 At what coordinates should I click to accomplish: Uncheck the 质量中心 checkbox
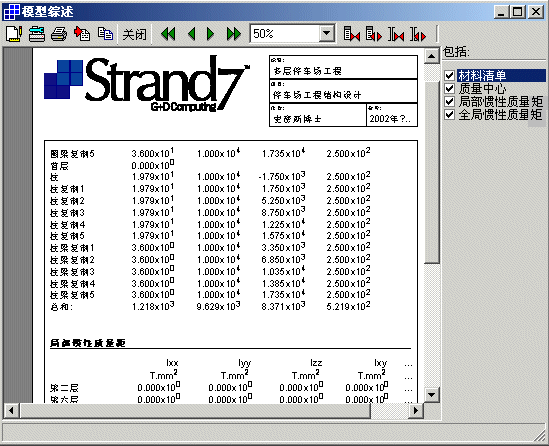pos(450,89)
